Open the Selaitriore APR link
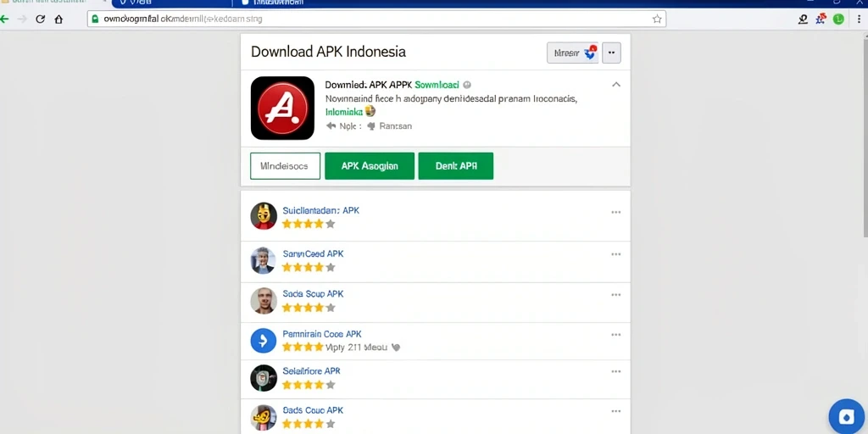868x434 pixels. tap(311, 371)
